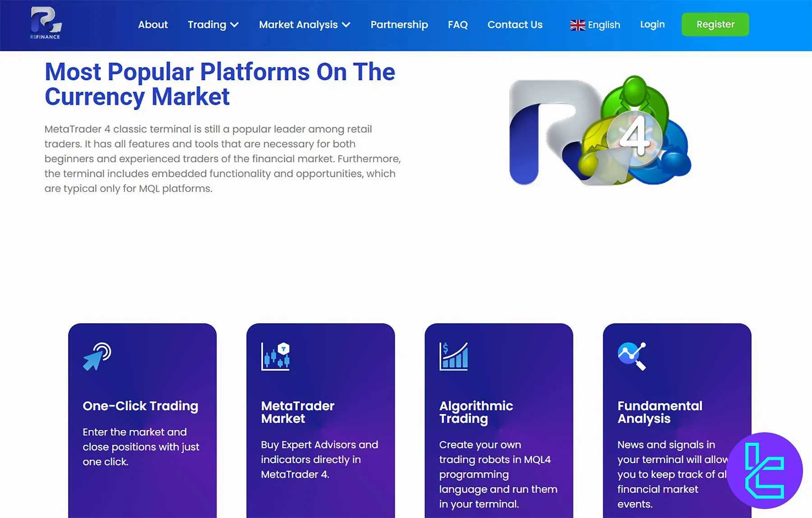The image size is (812, 518).
Task: Select the One-Click Trading card title
Action: click(140, 406)
